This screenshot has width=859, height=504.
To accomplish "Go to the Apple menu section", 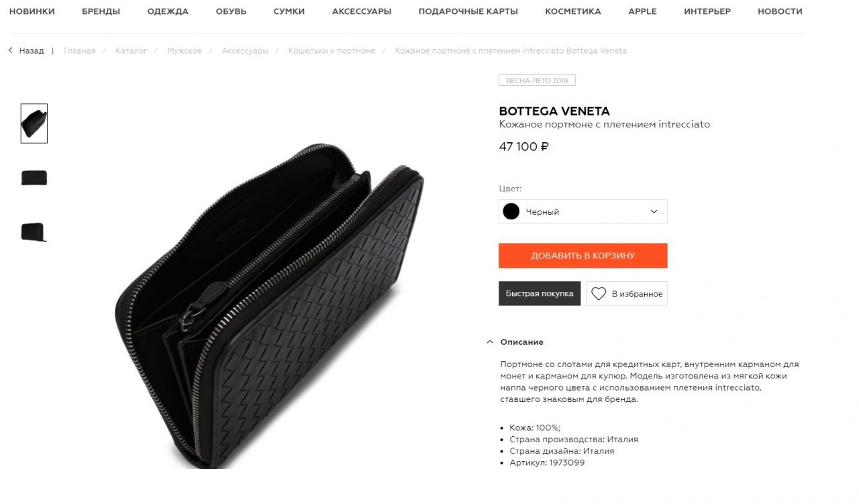I will click(642, 11).
